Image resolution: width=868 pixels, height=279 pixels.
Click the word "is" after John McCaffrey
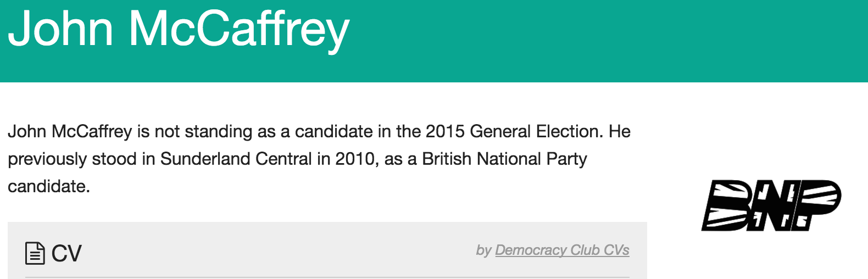[143, 131]
